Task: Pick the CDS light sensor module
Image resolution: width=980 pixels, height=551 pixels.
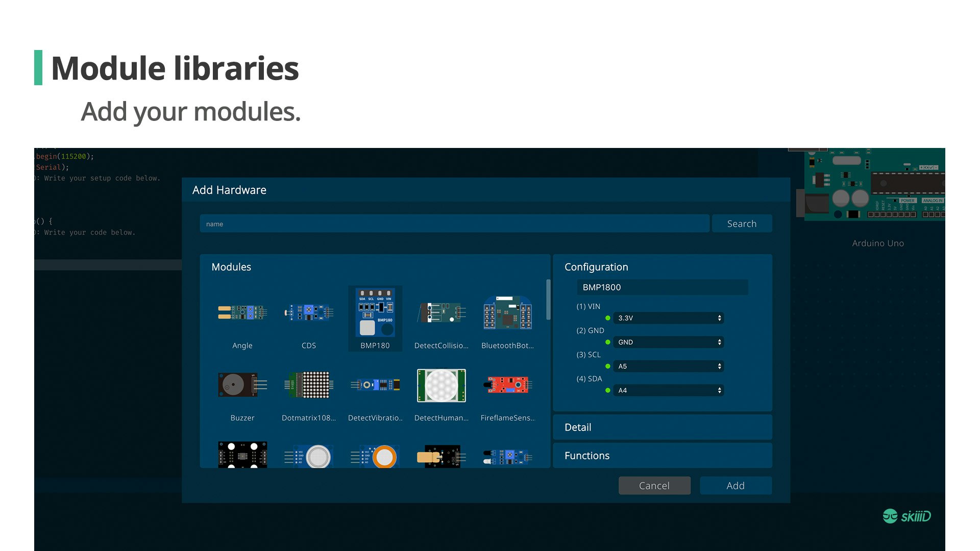Action: [x=308, y=313]
